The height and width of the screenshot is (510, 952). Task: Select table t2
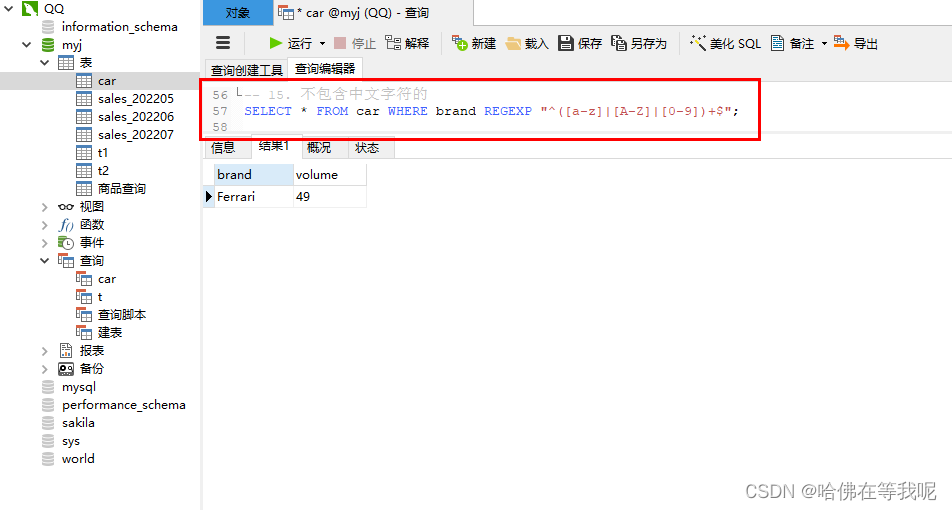(x=103, y=171)
